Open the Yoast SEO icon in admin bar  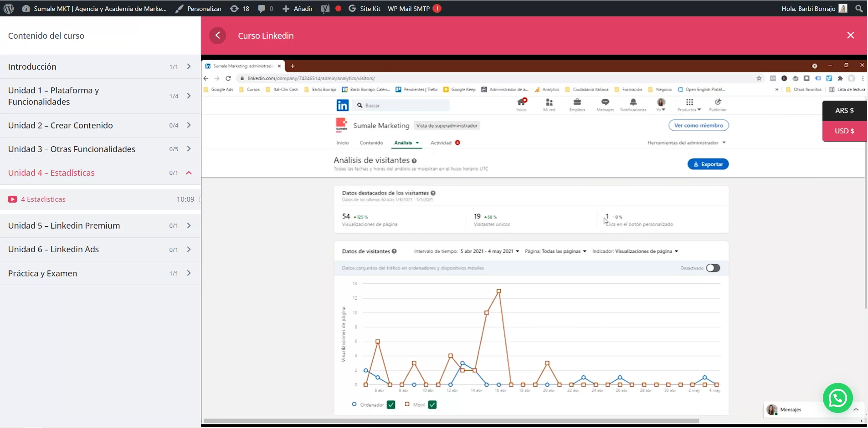pyautogui.click(x=325, y=9)
